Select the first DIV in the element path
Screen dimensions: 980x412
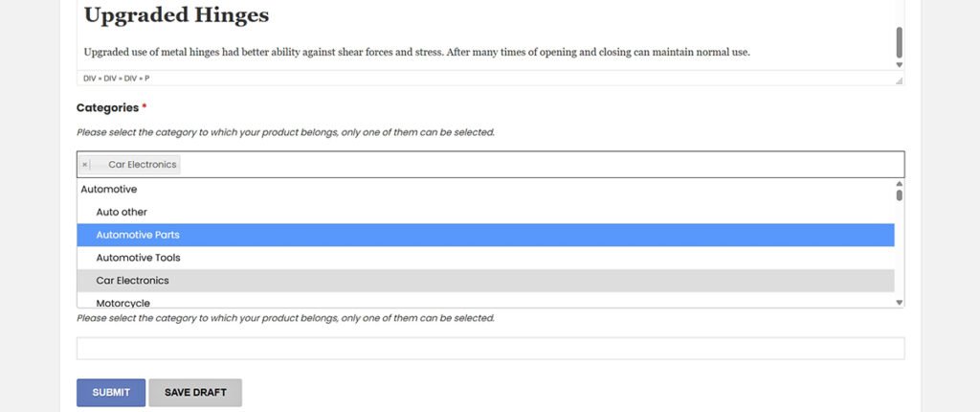(90, 78)
